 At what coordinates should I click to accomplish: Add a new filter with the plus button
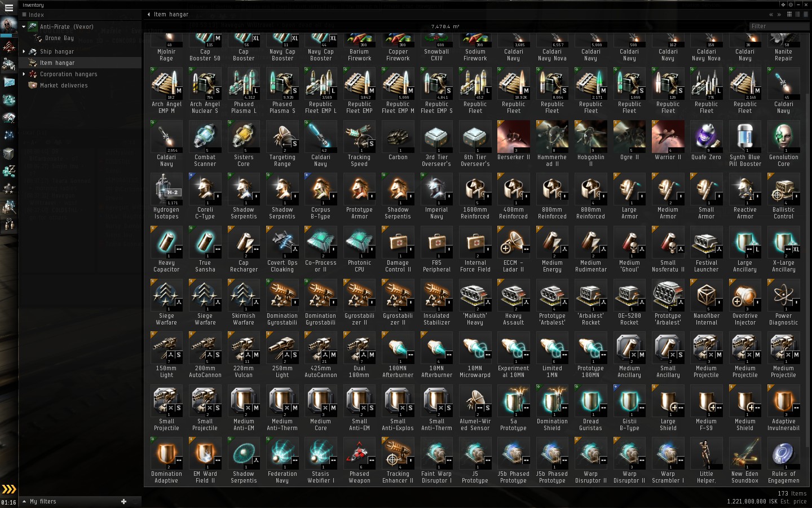coord(123,501)
